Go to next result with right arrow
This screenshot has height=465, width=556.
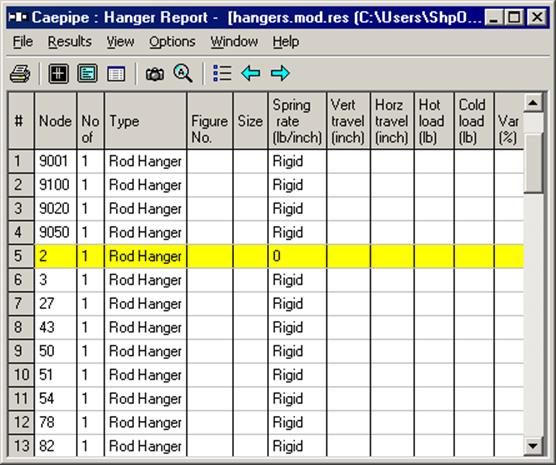coord(280,73)
